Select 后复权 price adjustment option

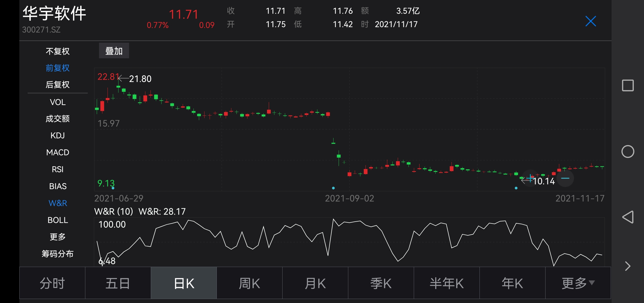click(x=57, y=85)
